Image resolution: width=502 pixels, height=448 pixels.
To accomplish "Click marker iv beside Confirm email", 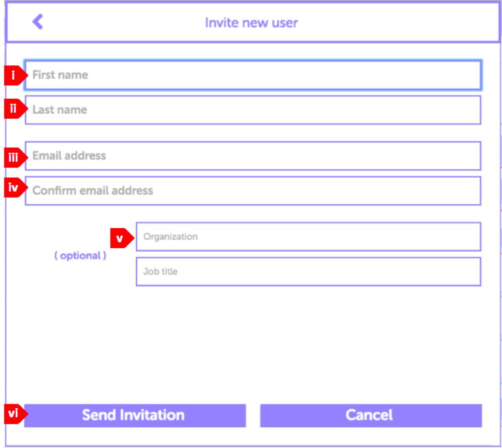I will (12, 187).
